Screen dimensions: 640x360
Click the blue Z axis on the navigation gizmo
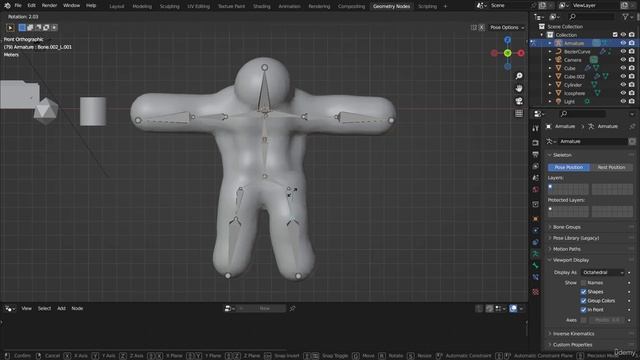tap(507, 40)
